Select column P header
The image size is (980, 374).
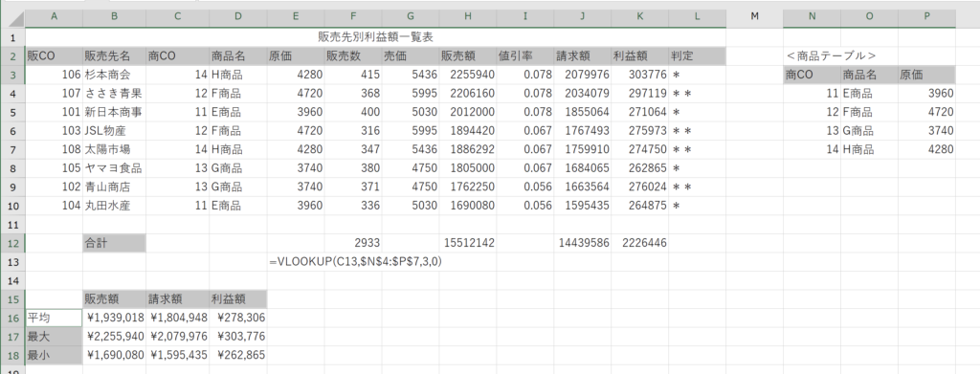926,17
